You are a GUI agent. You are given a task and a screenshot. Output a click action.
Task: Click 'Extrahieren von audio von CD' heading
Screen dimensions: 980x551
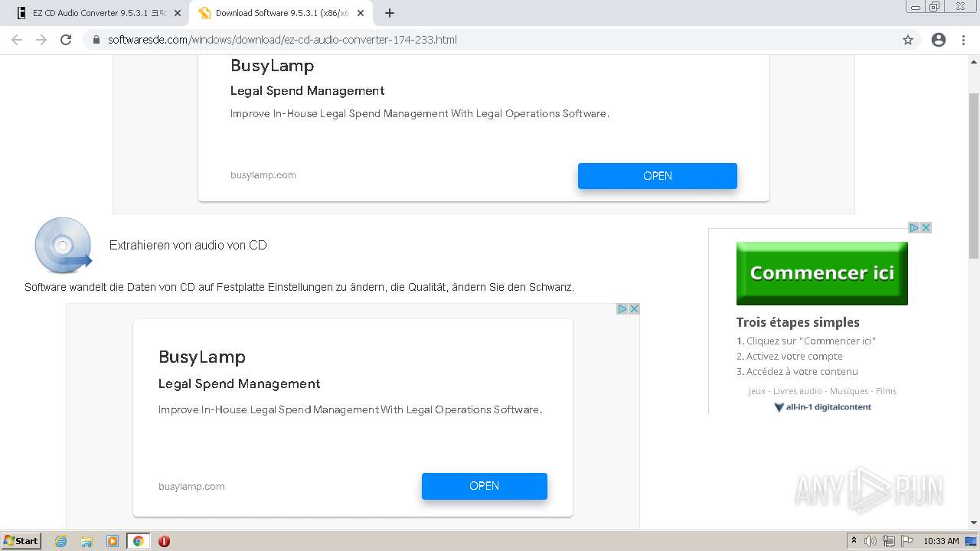[188, 245]
